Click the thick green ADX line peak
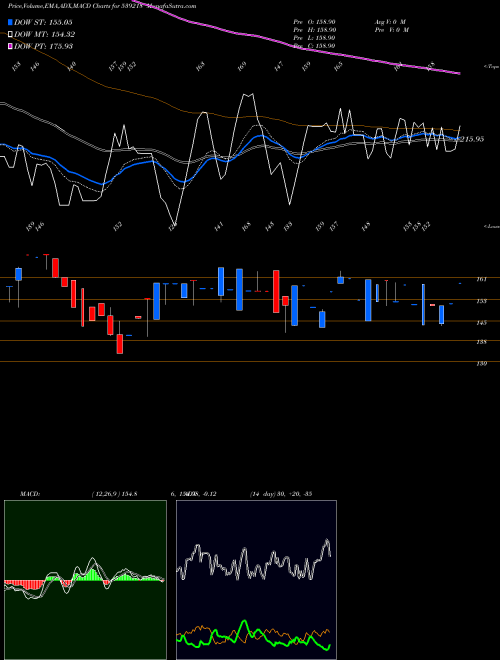Screen dimensions: 500x660 point(245,621)
